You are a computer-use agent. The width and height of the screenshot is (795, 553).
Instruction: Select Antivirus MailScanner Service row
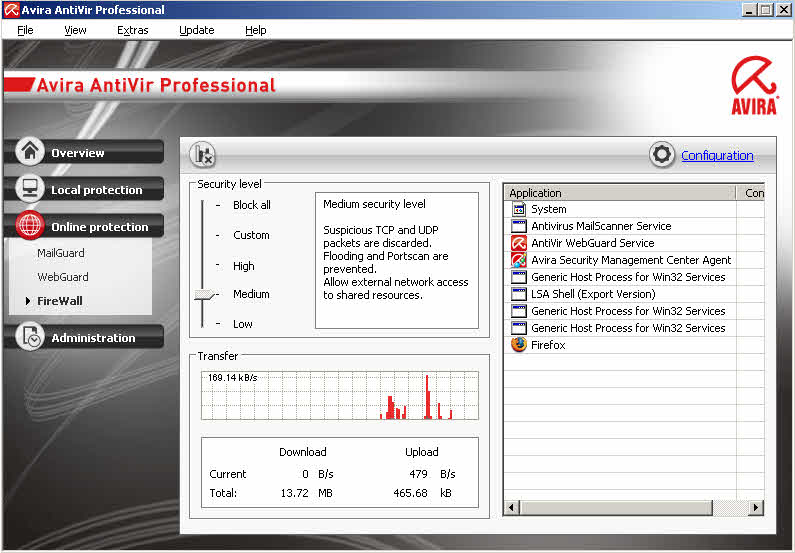(x=634, y=226)
